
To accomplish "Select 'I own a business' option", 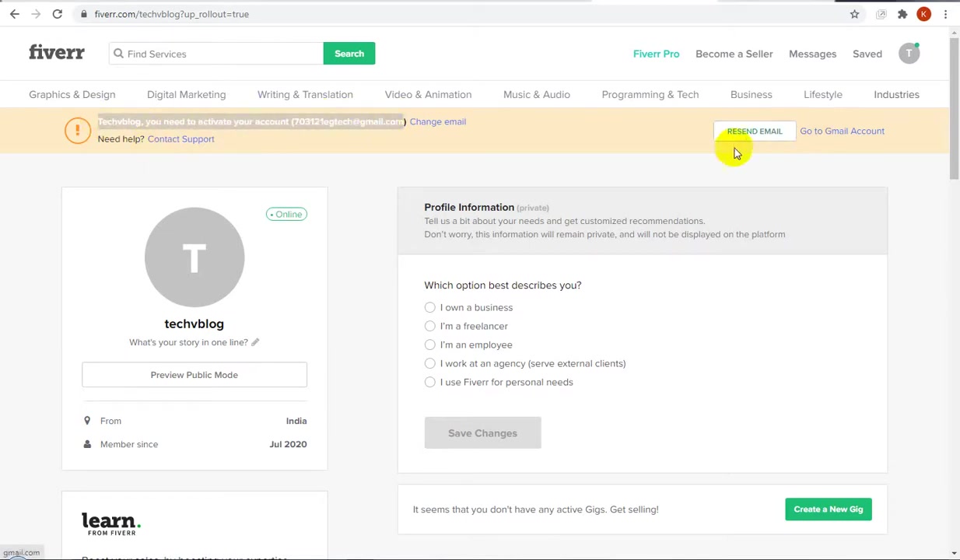I will 429,307.
